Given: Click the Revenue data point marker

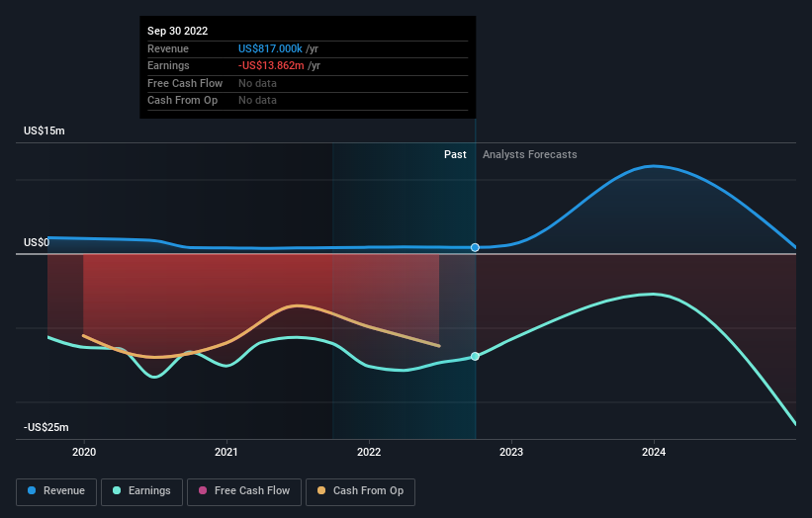Looking at the screenshot, I should click(x=475, y=248).
